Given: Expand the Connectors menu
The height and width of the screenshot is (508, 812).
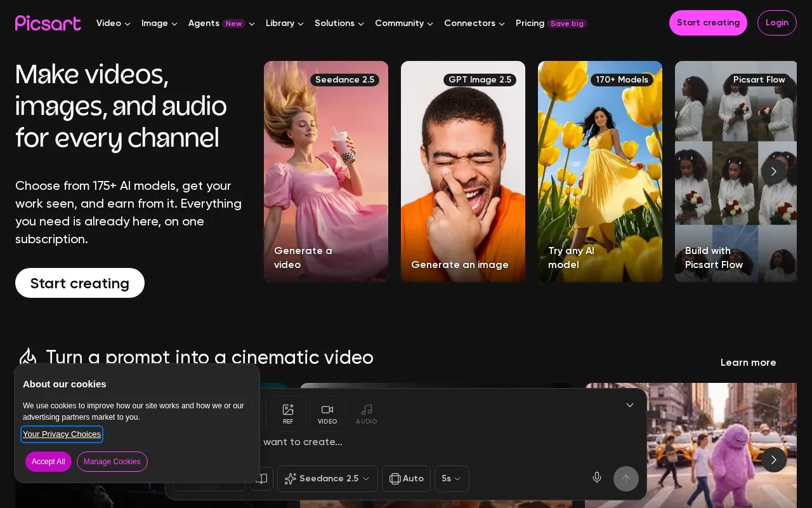Looking at the screenshot, I should (475, 23).
